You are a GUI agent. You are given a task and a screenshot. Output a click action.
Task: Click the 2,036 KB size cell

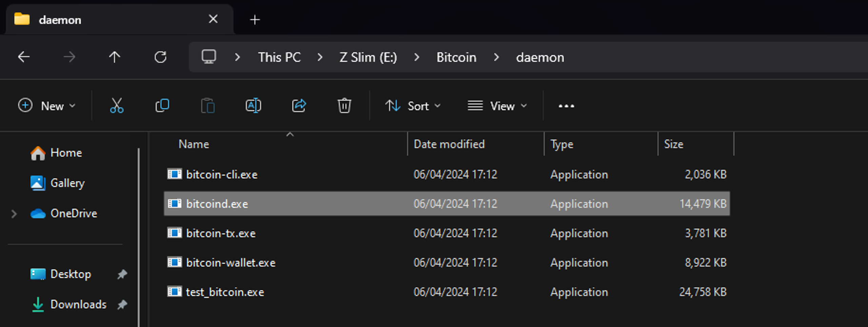[706, 174]
